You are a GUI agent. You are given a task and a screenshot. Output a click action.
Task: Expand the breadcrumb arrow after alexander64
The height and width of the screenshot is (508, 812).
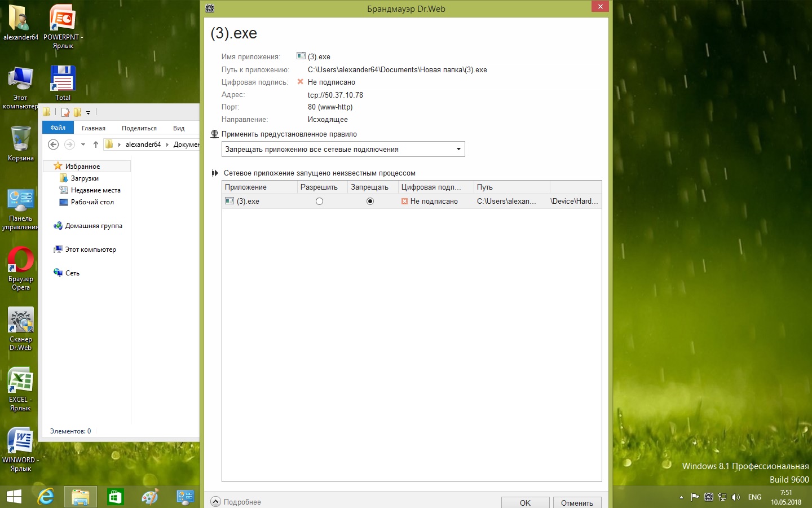click(167, 144)
